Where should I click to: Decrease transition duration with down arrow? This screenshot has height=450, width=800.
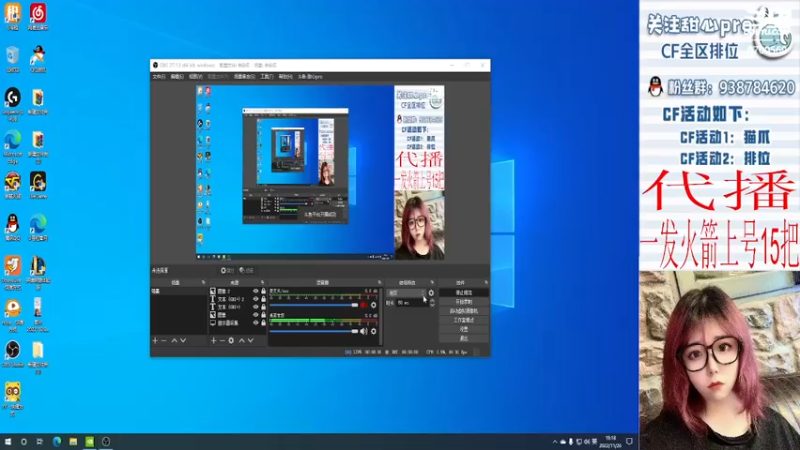(432, 305)
